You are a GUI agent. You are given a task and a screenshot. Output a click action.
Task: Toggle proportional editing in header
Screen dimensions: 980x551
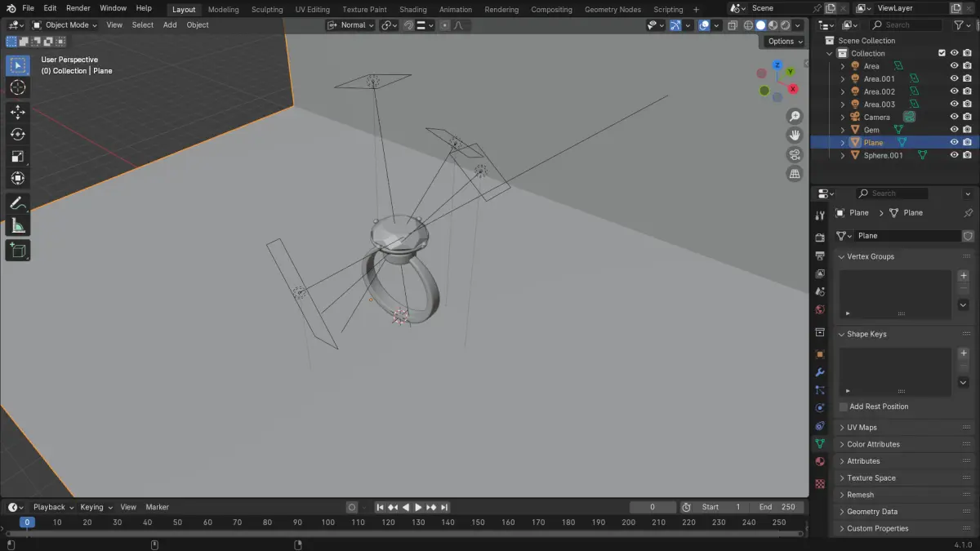pos(444,25)
